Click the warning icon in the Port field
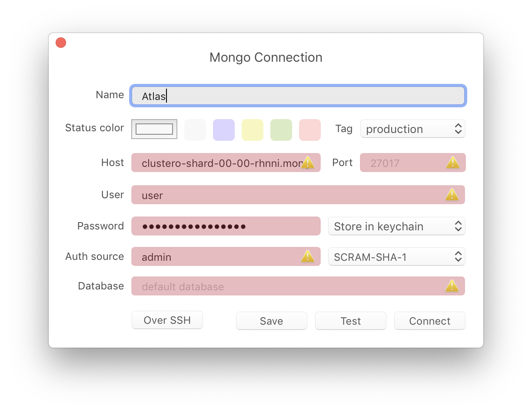Screen dimensions: 532x412 [x=452, y=163]
